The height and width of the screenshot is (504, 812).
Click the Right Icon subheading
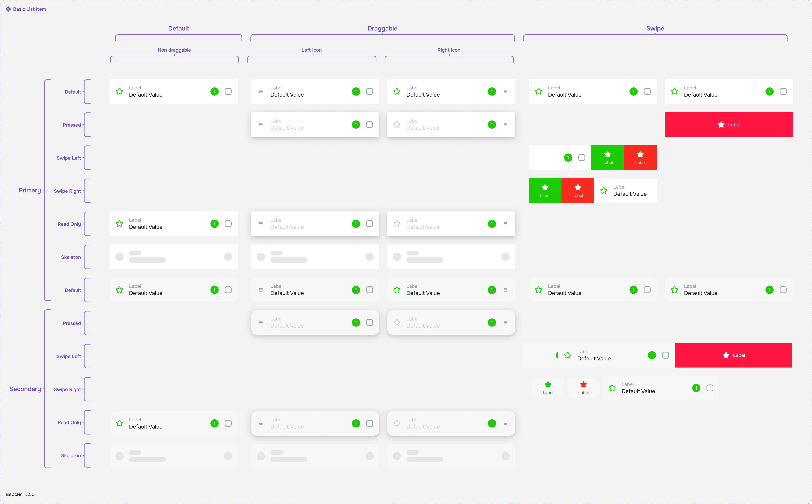(449, 50)
